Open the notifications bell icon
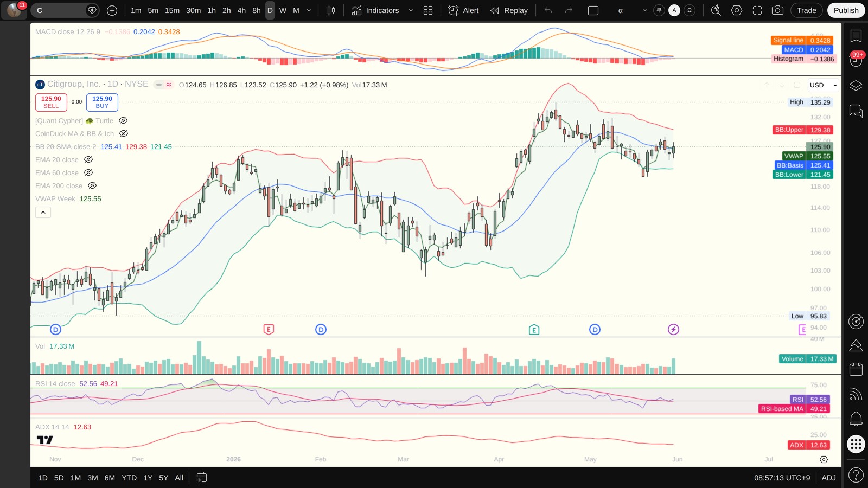Screen dimensions: 868x488 click(856, 419)
